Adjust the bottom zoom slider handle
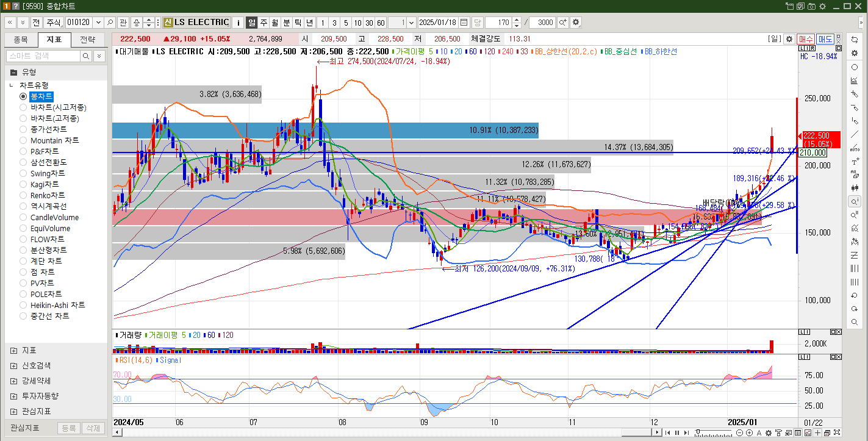 click(698, 431)
